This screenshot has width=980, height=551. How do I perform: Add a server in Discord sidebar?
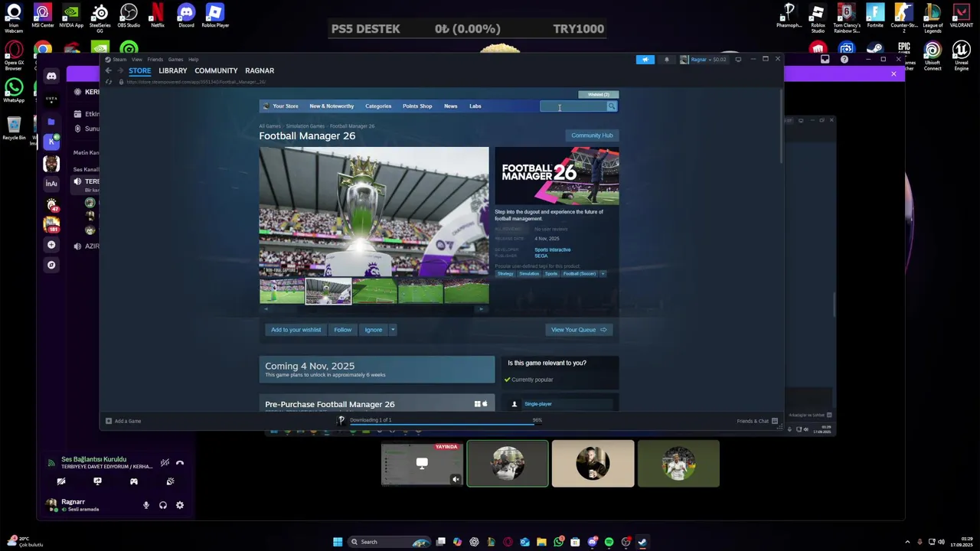point(51,245)
